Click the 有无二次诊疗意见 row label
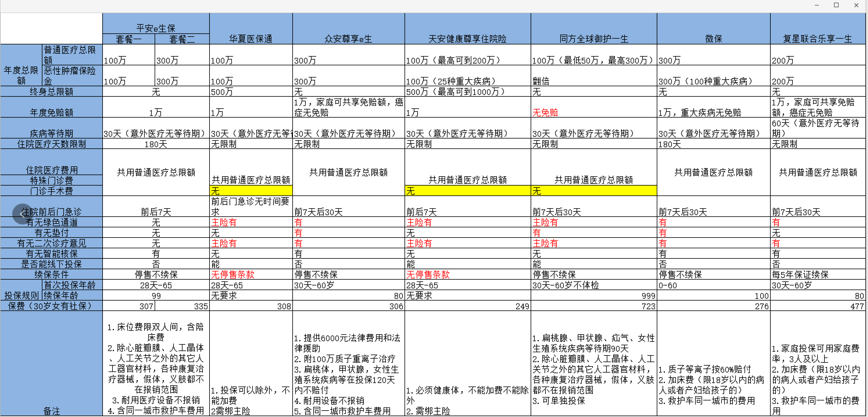The height and width of the screenshot is (417, 868). tap(51, 243)
